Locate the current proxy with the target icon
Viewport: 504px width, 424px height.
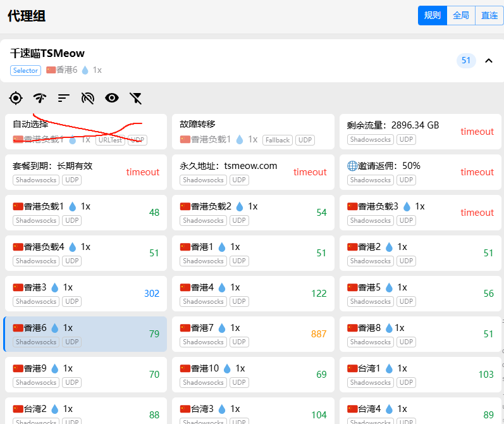pos(16,98)
